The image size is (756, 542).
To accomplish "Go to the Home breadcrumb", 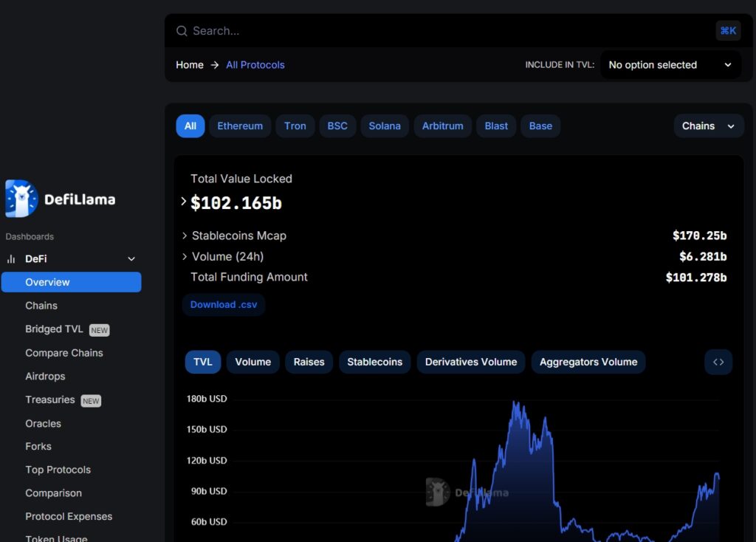I will (x=190, y=65).
